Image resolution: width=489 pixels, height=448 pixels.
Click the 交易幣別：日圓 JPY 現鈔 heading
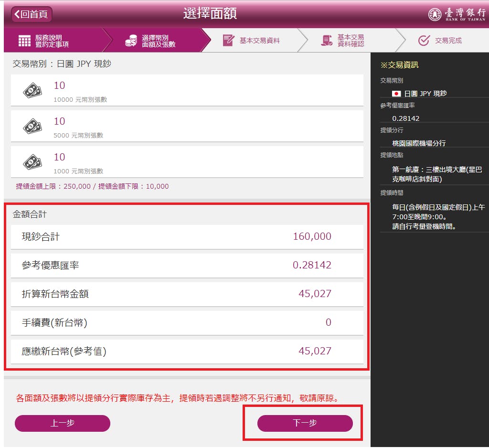62,64
